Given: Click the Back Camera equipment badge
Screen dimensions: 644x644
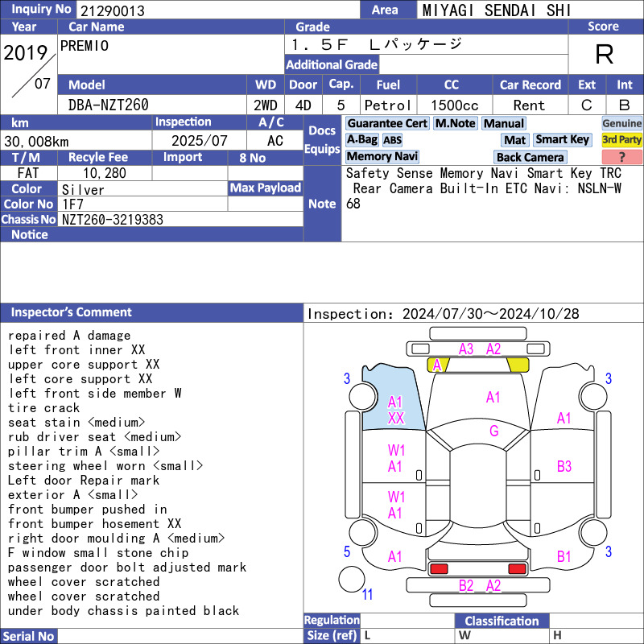Looking at the screenshot, I should [x=530, y=157].
